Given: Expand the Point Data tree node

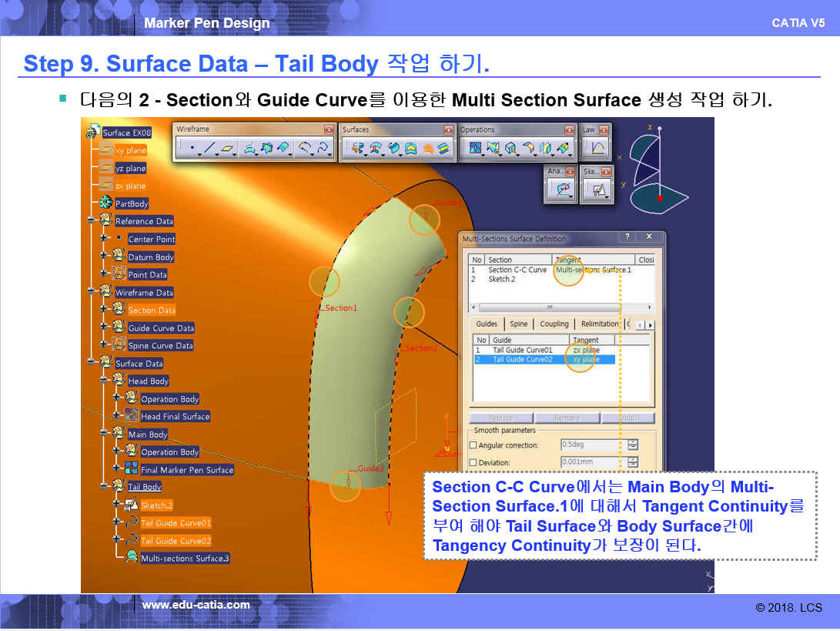Looking at the screenshot, I should [x=104, y=274].
